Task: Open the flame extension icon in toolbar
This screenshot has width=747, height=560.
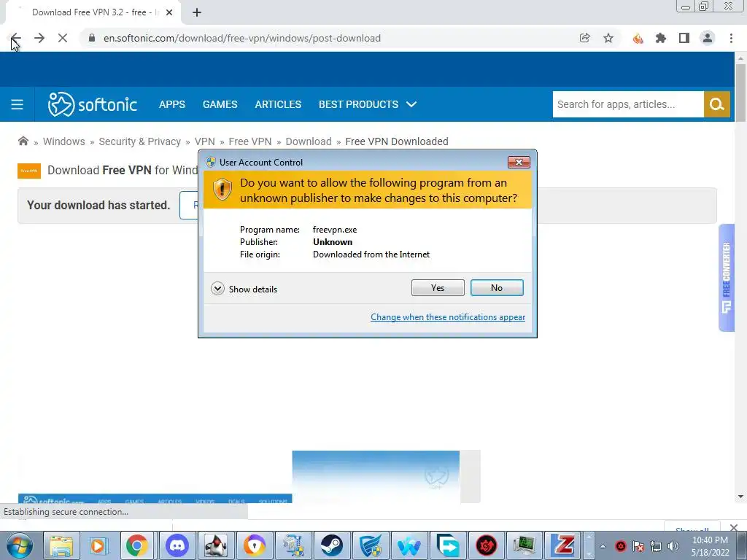Action: click(x=638, y=38)
